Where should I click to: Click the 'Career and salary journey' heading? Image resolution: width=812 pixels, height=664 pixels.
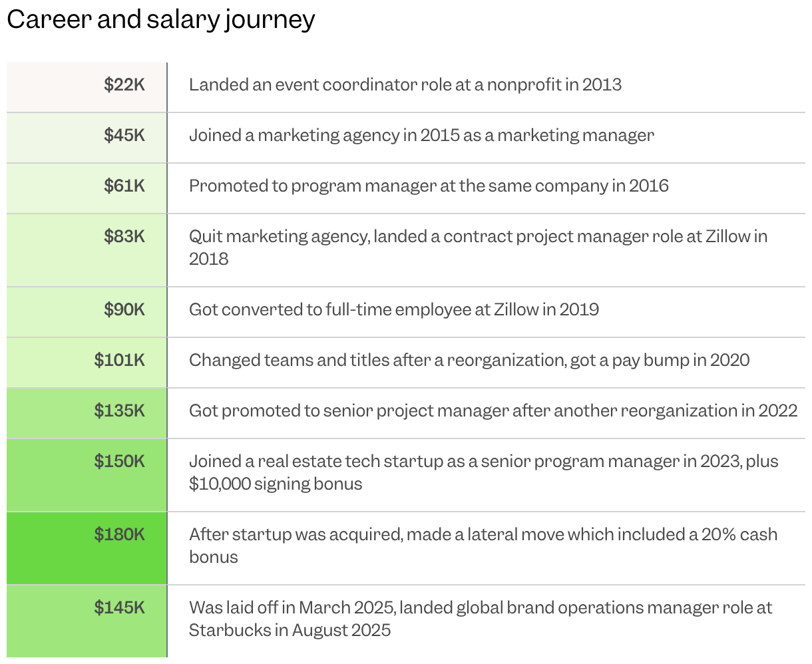[160, 20]
